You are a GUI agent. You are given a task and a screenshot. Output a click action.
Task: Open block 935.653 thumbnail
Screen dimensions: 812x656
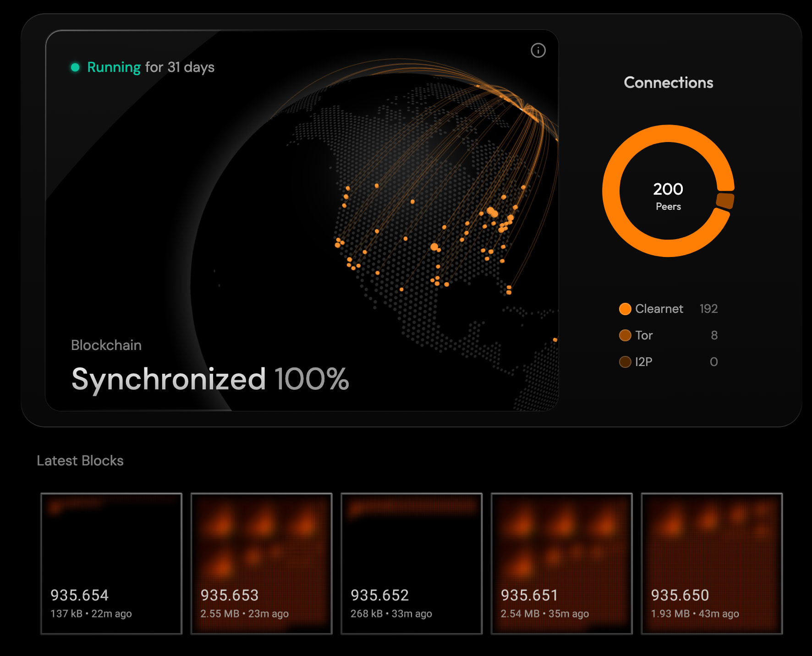(x=261, y=563)
